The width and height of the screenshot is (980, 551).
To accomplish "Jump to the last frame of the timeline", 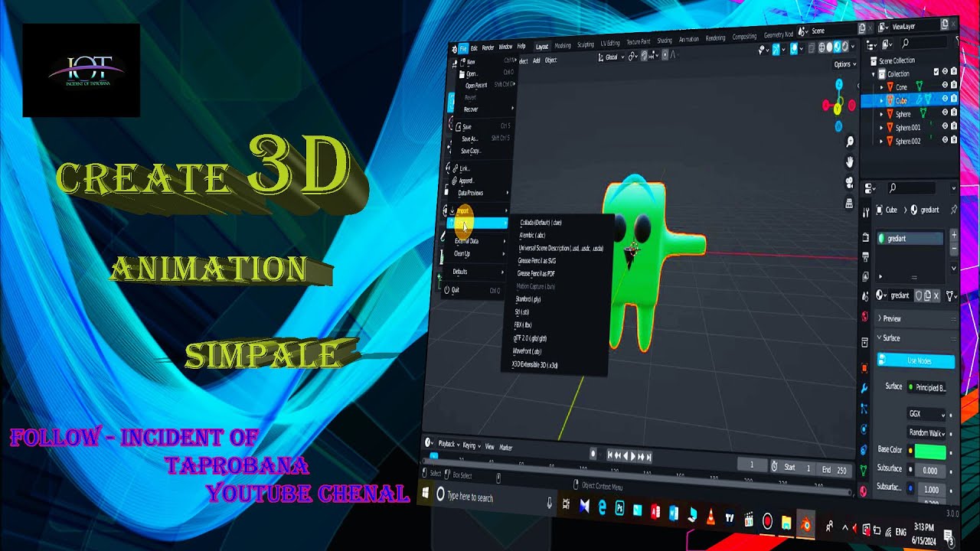I will (650, 457).
